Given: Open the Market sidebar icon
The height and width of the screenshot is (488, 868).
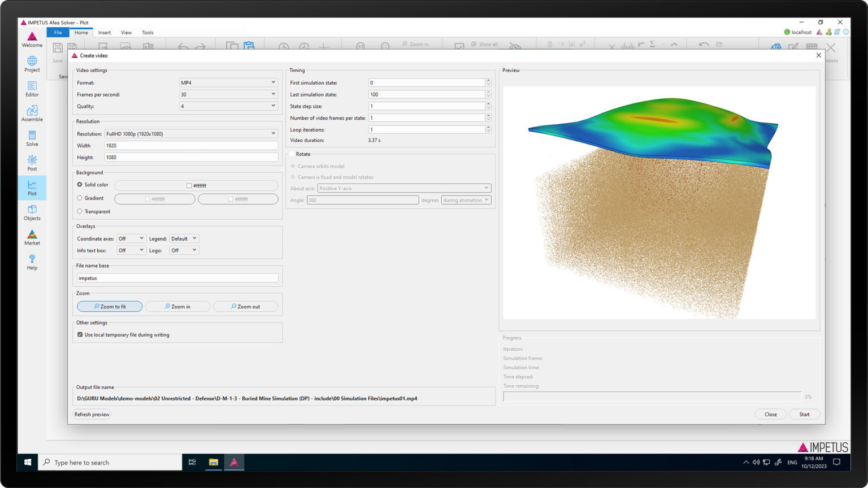Looking at the screenshot, I should (x=32, y=237).
